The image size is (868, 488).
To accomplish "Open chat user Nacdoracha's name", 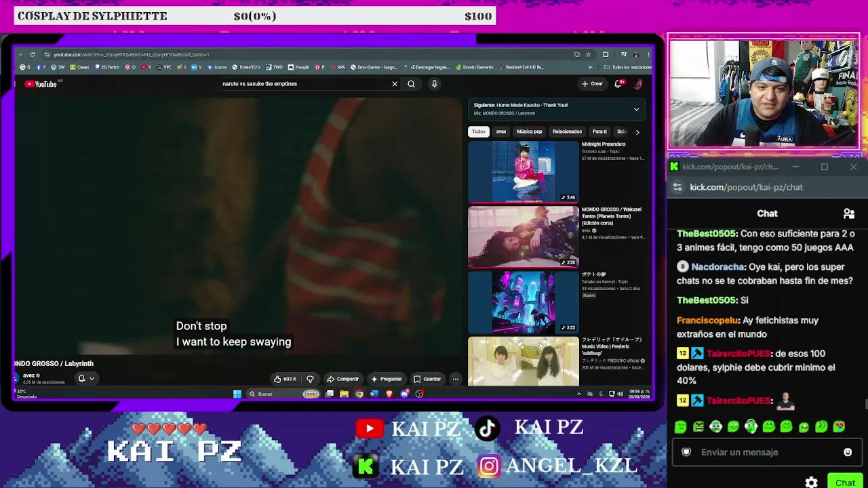I will (719, 267).
